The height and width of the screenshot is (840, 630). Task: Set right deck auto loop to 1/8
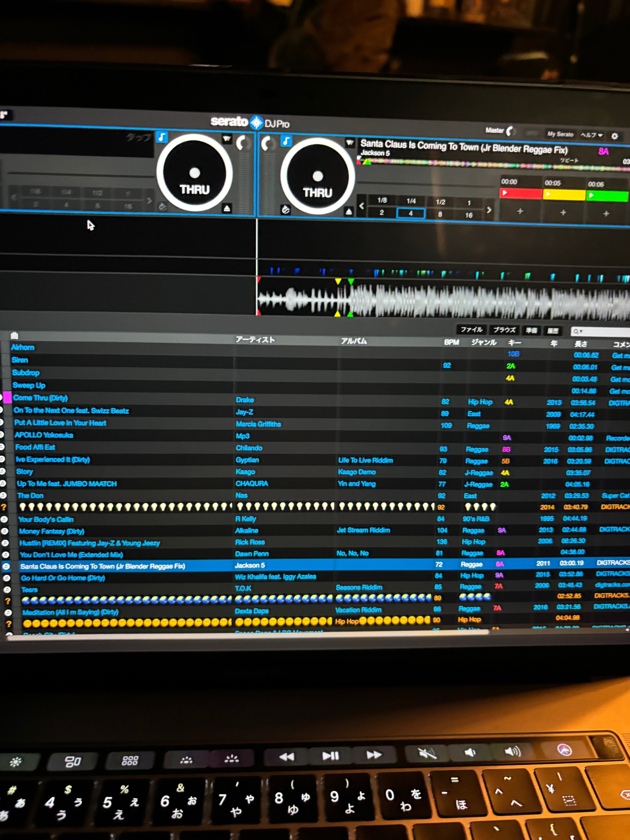point(382,200)
